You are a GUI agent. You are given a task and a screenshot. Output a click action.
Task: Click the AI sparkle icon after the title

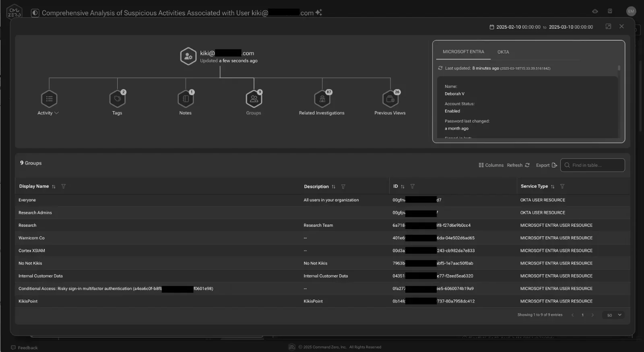click(x=319, y=12)
